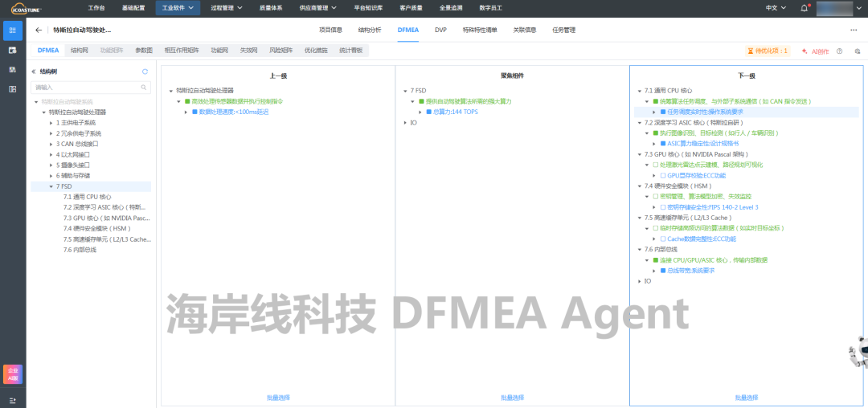Toggle green square on 高效处理传感器数据并执行控制指令
The image size is (868, 408).
pyautogui.click(x=187, y=101)
